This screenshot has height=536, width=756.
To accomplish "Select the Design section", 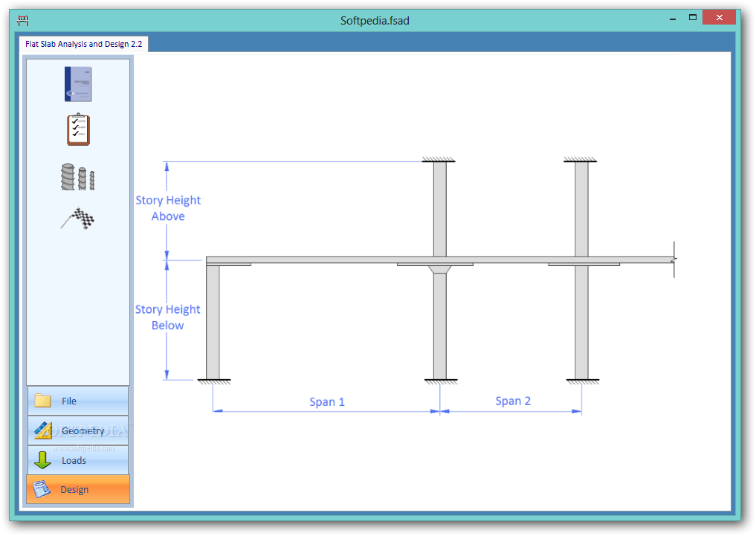I will (78, 490).
